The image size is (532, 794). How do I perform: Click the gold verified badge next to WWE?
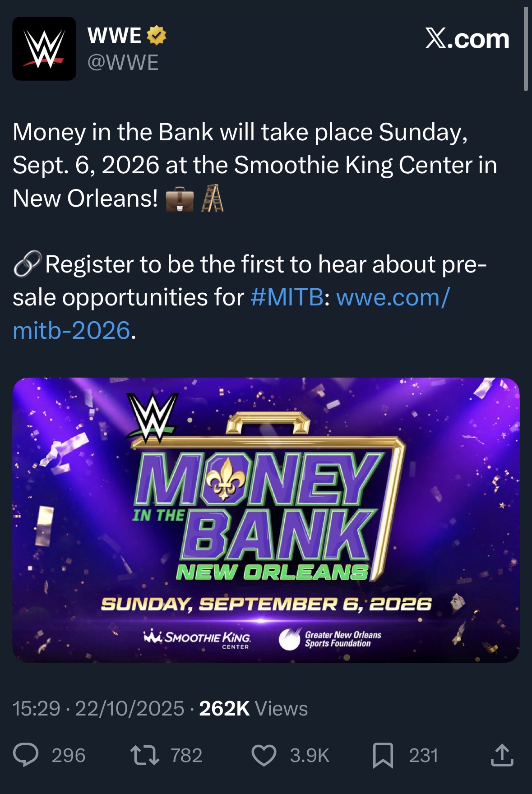pyautogui.click(x=157, y=36)
